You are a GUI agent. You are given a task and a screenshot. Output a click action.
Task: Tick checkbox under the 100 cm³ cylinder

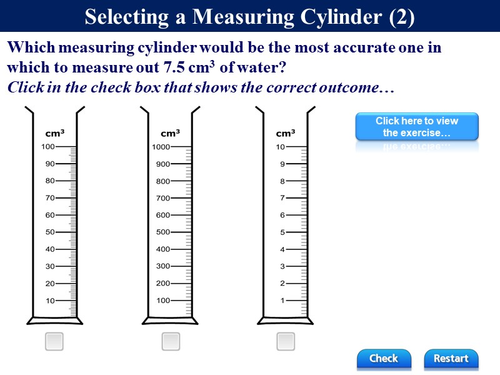pos(54,341)
